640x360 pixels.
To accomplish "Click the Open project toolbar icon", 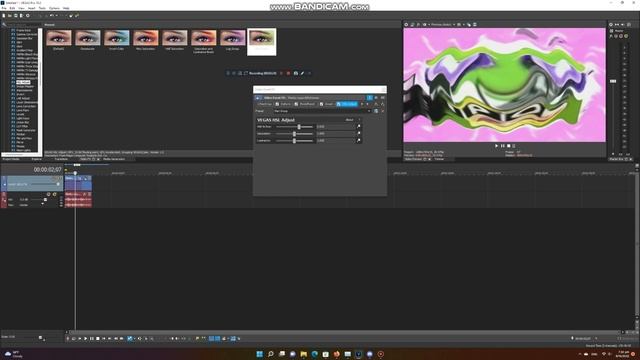I will pyautogui.click(x=10, y=16).
